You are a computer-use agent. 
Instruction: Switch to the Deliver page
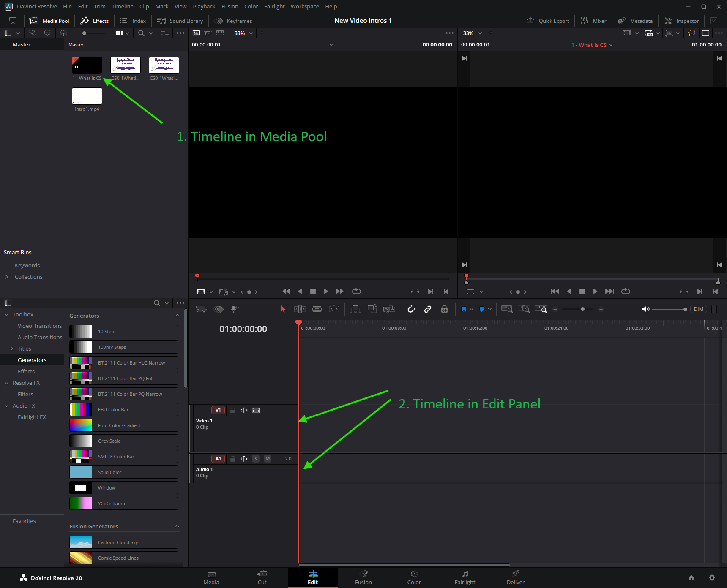coord(516,577)
